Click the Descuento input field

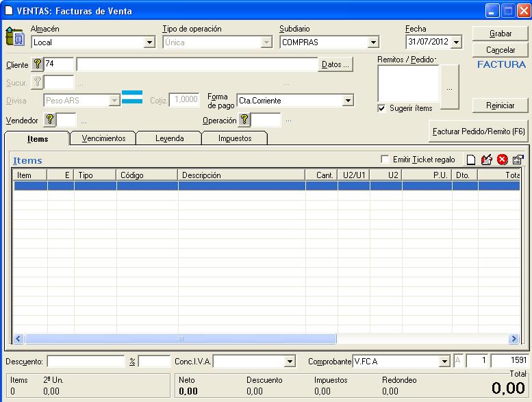pos(86,361)
